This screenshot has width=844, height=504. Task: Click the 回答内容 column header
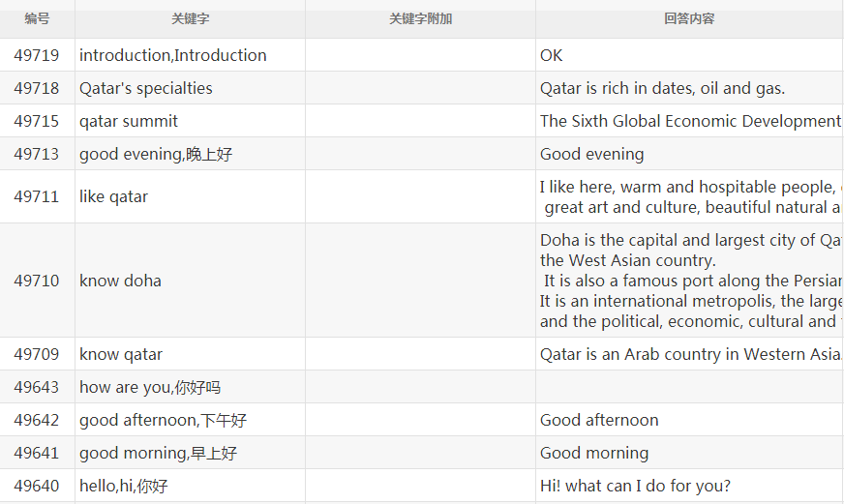point(689,18)
